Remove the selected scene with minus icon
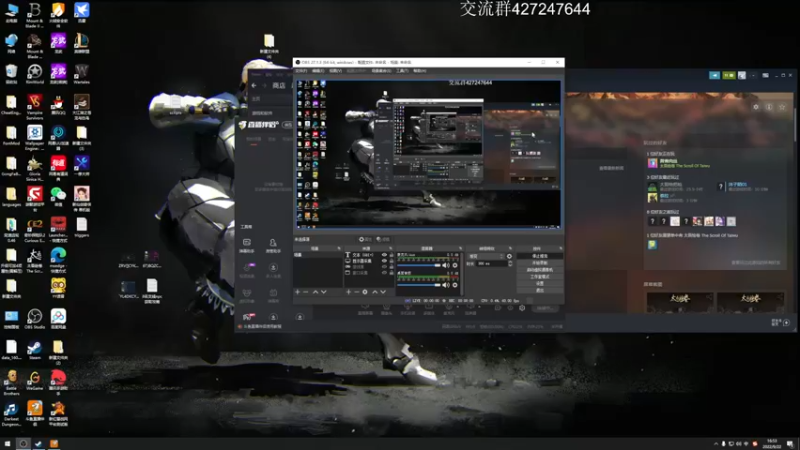Image resolution: width=800 pixels, height=450 pixels. point(306,292)
